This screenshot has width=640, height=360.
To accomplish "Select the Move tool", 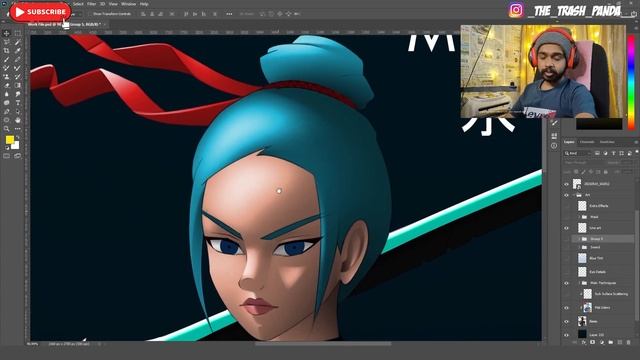I will 7,33.
